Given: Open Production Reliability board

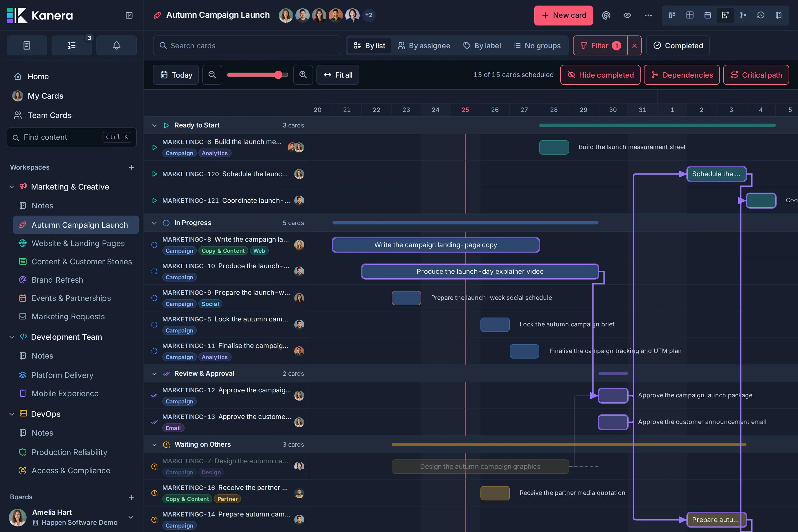Looking at the screenshot, I should pyautogui.click(x=76, y=452).
